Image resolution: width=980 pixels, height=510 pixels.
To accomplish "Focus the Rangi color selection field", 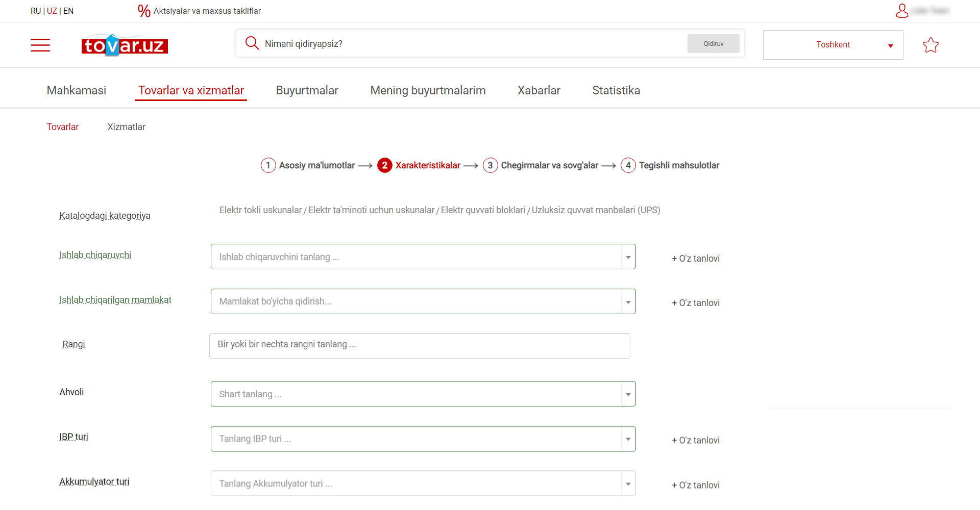I will [x=420, y=346].
